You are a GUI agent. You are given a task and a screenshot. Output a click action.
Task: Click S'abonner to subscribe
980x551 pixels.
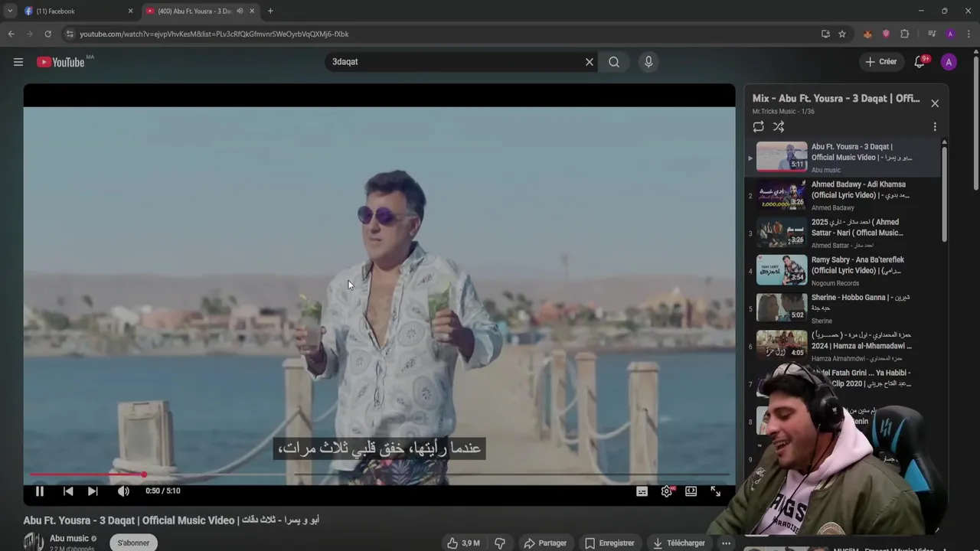click(x=133, y=543)
